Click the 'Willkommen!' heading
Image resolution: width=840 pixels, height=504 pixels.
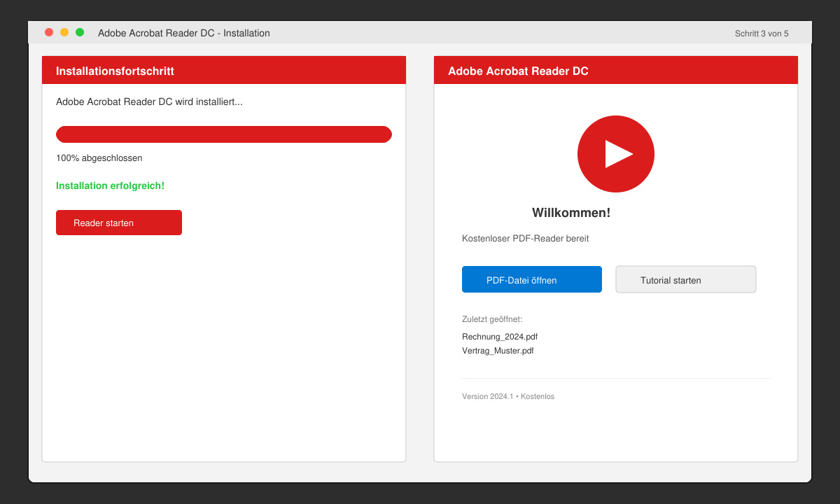coord(571,213)
